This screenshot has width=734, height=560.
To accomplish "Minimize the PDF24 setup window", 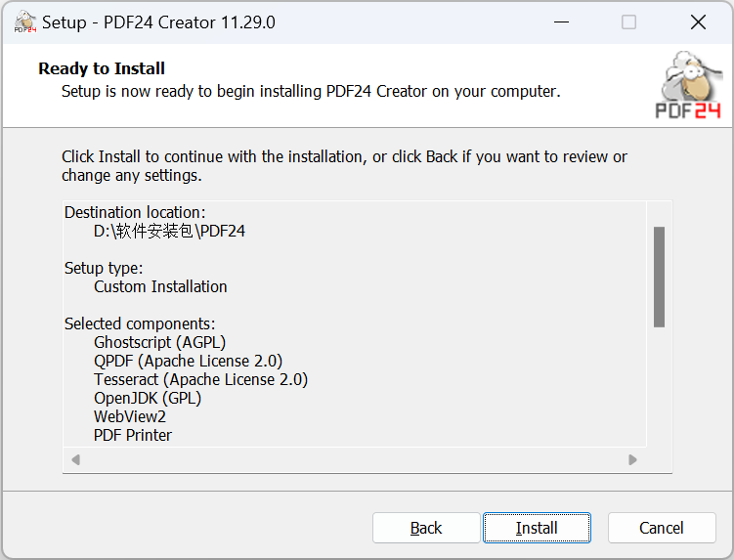I will 560,22.
